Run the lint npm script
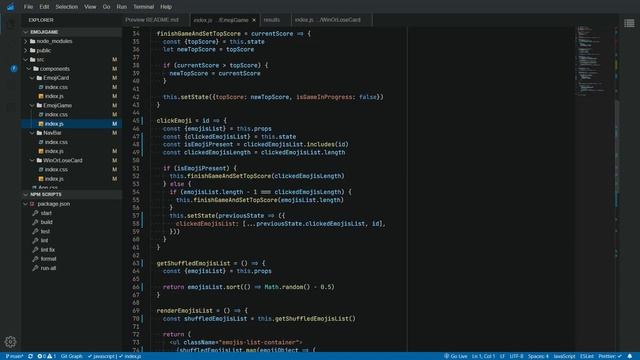The height and width of the screenshot is (360, 640). pyautogui.click(x=44, y=240)
